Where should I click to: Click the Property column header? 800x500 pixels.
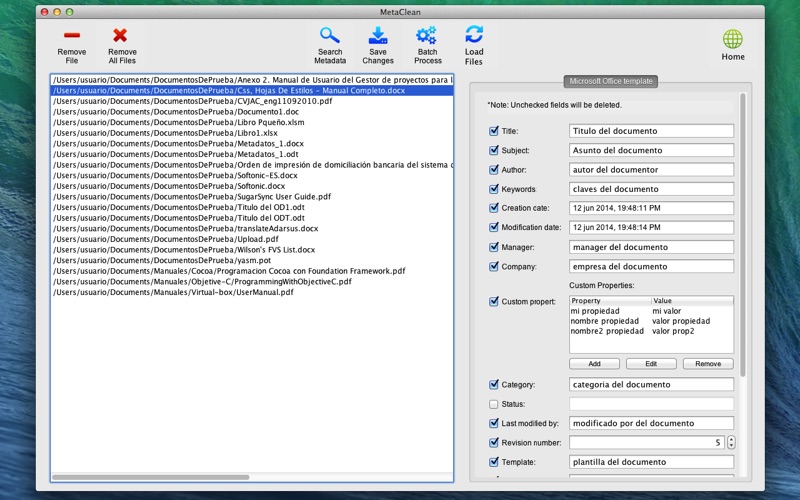pos(610,301)
